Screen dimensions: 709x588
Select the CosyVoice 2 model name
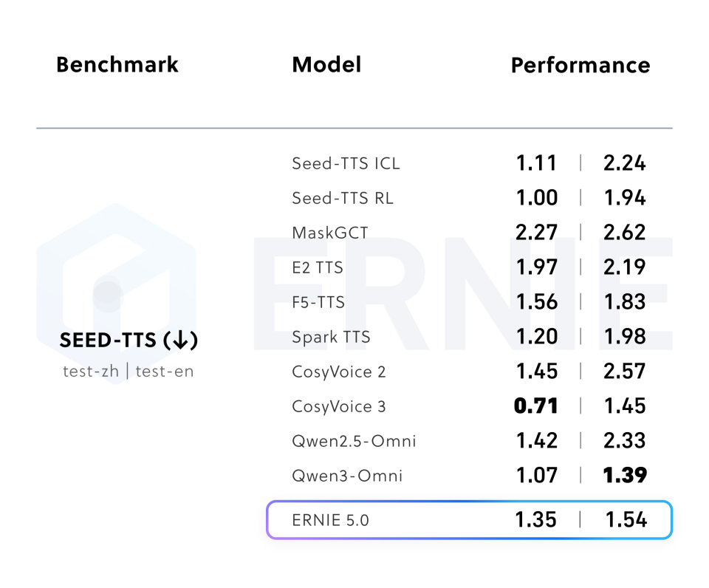(x=338, y=372)
